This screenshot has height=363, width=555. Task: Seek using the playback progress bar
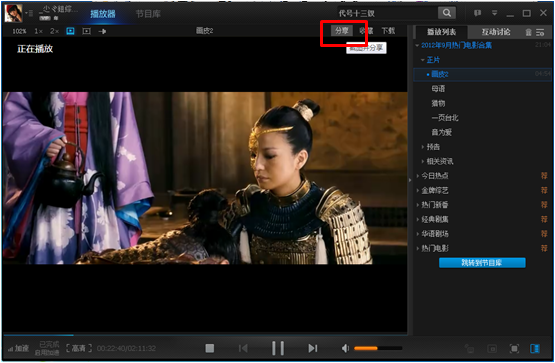pyautogui.click(x=205, y=335)
